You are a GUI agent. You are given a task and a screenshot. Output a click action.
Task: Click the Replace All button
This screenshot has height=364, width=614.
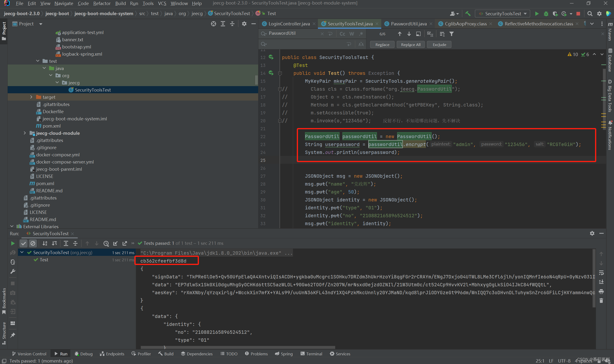411,45
